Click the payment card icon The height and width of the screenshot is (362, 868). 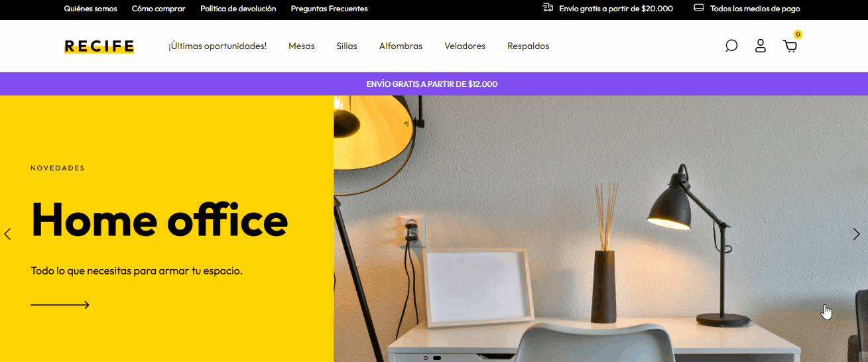(x=698, y=8)
